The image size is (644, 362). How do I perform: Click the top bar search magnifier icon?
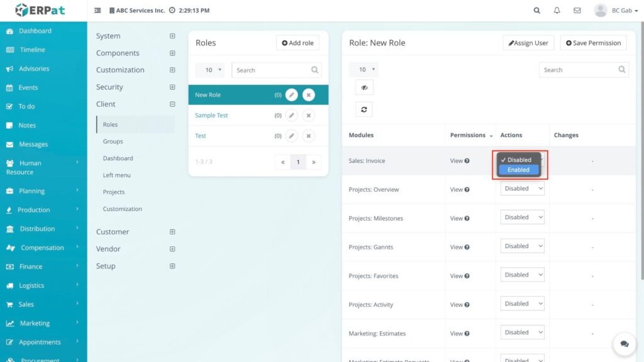(536, 11)
